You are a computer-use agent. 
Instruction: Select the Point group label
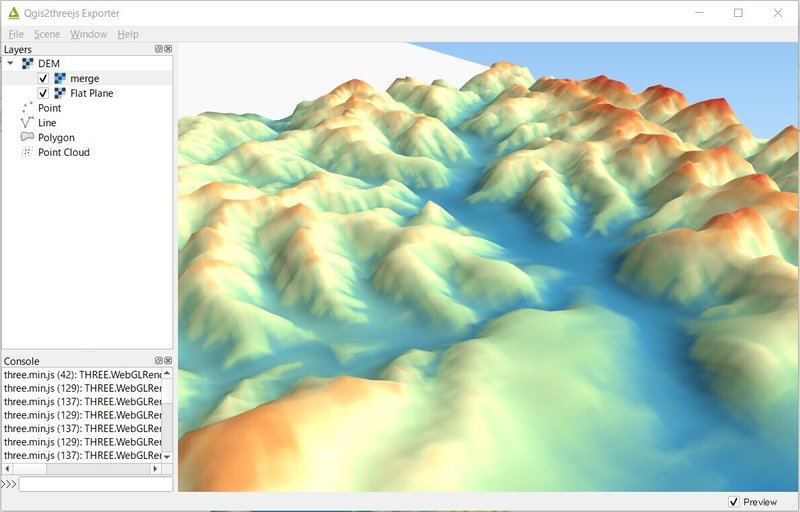point(49,108)
